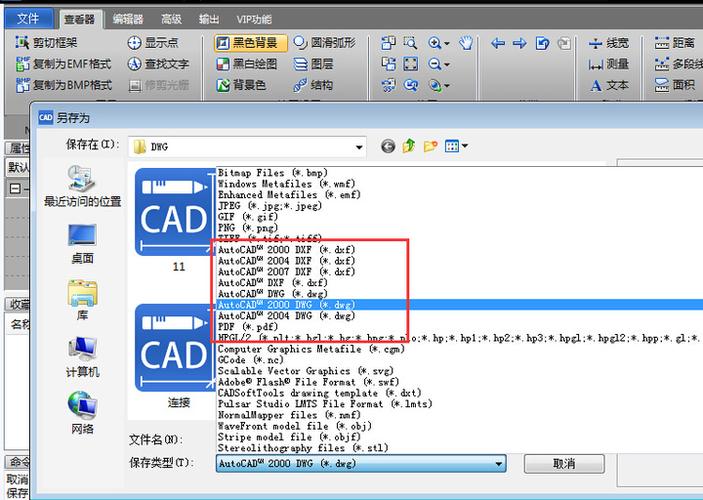Viewport: 703px width, 500px height.
Task: Toggle 显示点 show points option
Action: pos(153,43)
